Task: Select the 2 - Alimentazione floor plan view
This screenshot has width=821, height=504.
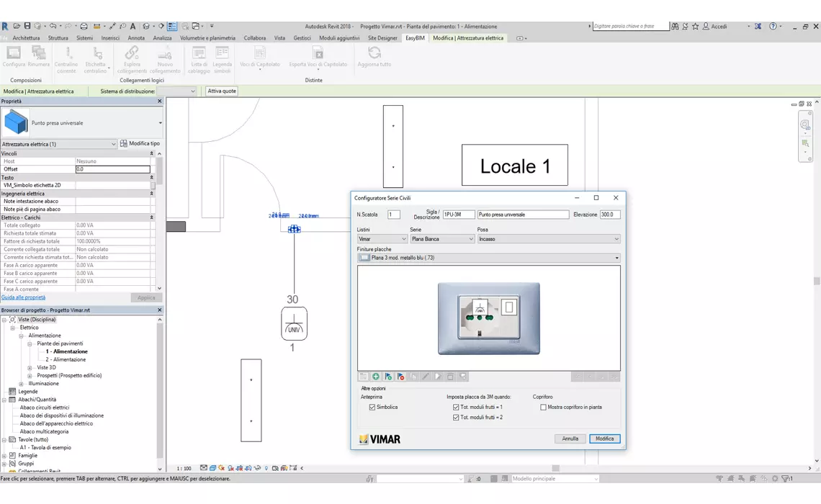Action: 66,360
